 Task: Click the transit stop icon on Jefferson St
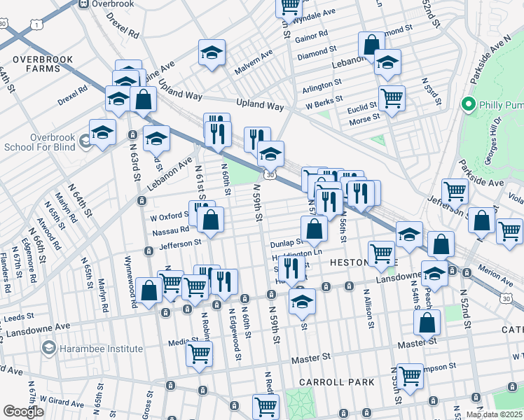tap(149, 251)
